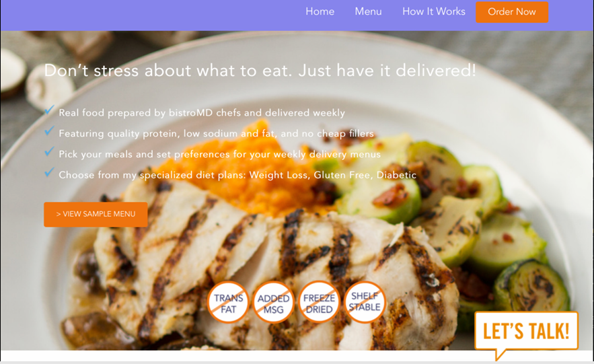Viewport: 594px width, 364px height.
Task: Click the checkmark beside 'Featuring quality protein'
Action: tap(49, 131)
